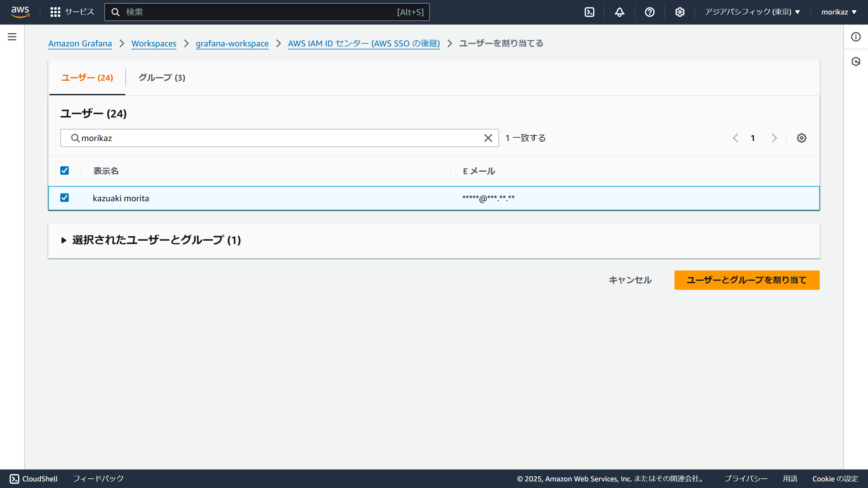Go to next page chevron

click(x=774, y=138)
